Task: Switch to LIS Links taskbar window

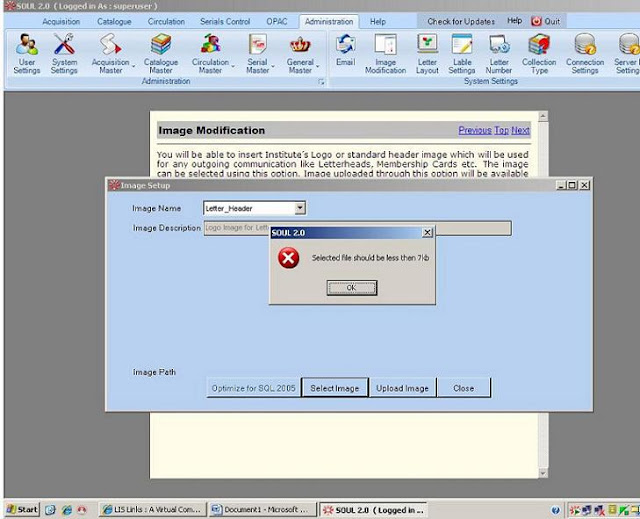Action: pos(152,510)
